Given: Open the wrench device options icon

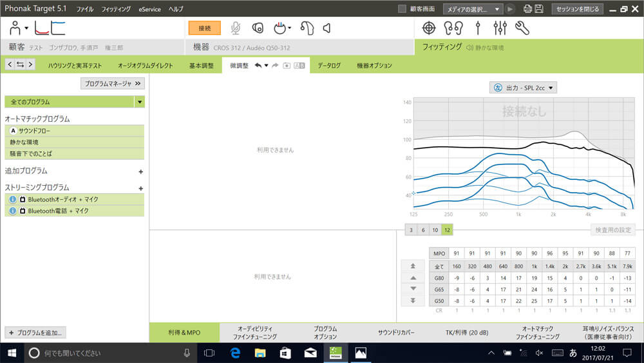Looking at the screenshot, I should [522, 28].
